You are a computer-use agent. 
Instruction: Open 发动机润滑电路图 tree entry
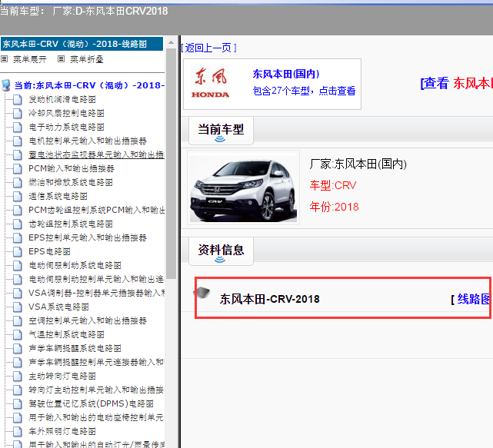(x=62, y=100)
